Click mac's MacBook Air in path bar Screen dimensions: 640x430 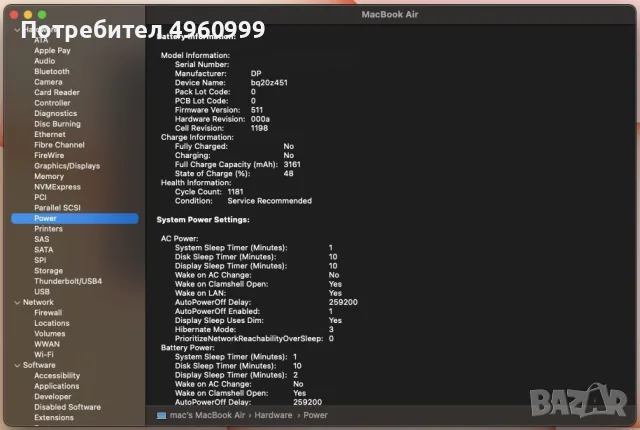coord(207,415)
